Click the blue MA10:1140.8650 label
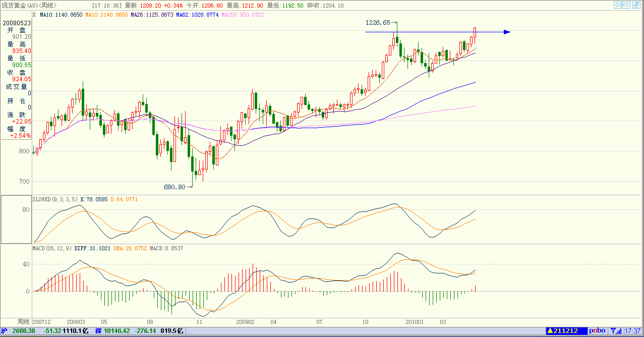 [x=61, y=15]
